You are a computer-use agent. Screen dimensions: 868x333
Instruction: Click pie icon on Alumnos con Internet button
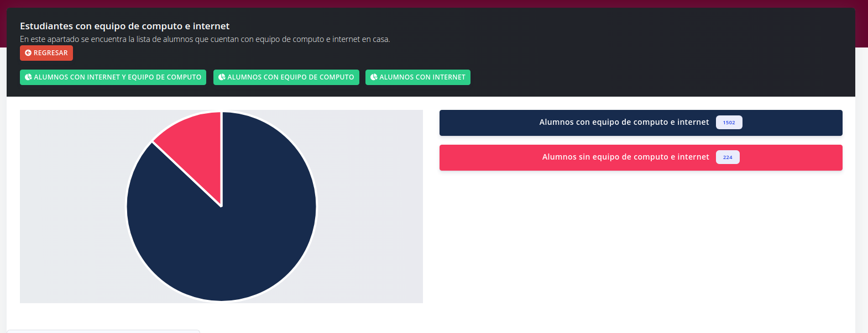(374, 77)
